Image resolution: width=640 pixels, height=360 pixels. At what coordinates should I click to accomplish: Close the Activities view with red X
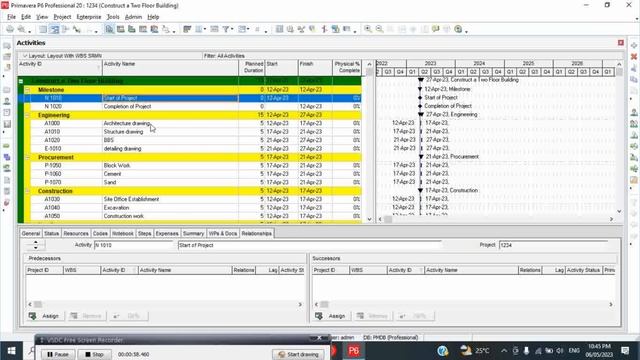tap(621, 43)
